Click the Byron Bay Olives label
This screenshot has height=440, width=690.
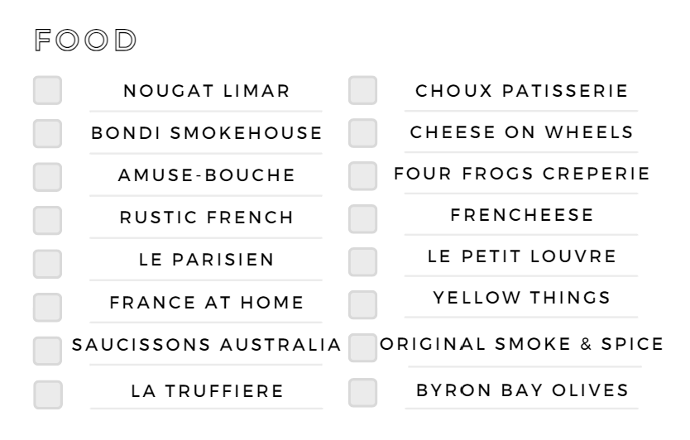[522, 390]
